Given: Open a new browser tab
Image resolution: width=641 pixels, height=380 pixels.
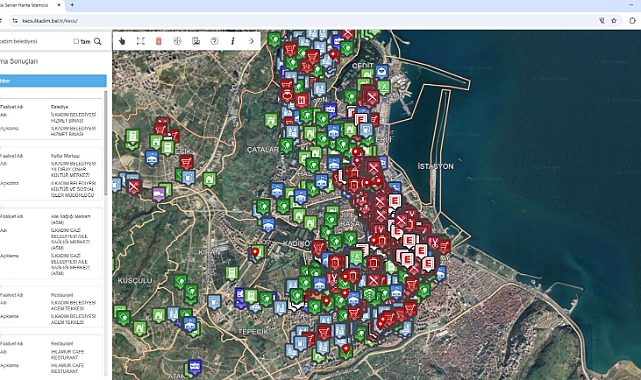Looking at the screenshot, I should (72, 5).
